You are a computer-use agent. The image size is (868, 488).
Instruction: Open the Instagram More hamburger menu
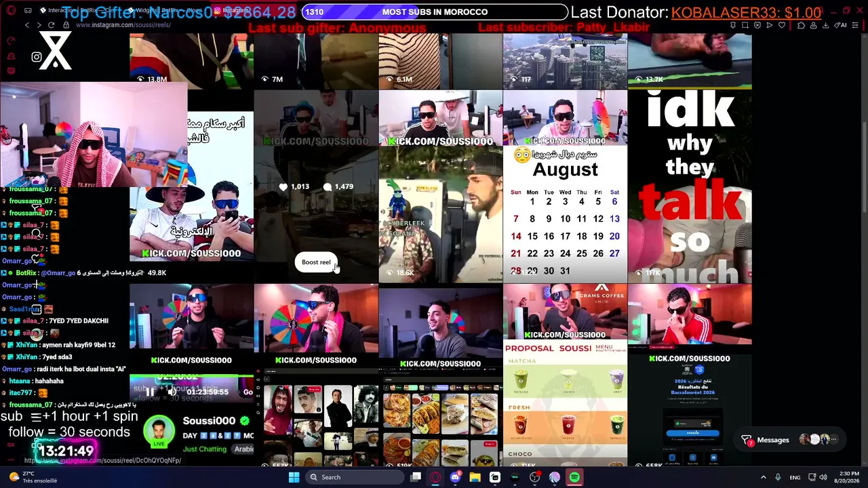pyautogui.click(x=37, y=416)
